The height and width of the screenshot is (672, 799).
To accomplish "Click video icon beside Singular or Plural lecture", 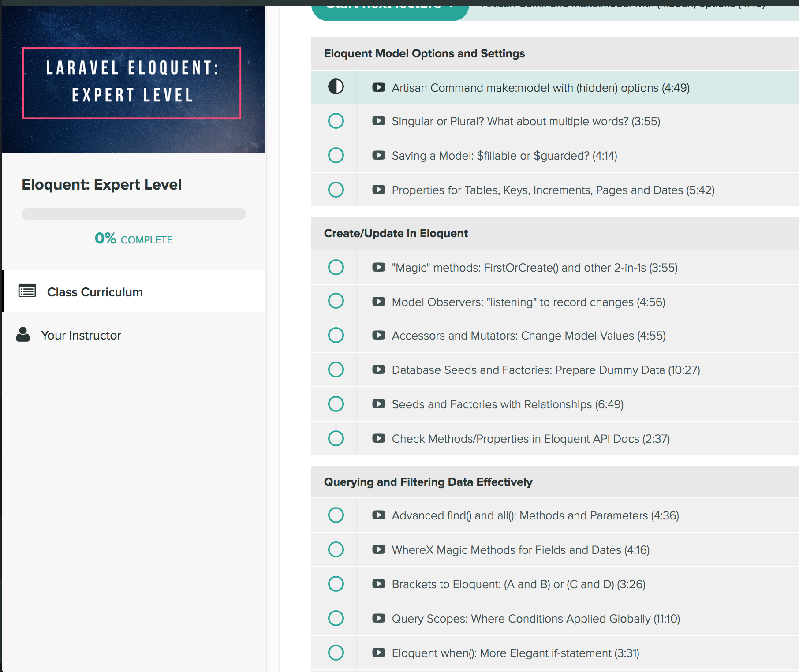I will tap(378, 121).
